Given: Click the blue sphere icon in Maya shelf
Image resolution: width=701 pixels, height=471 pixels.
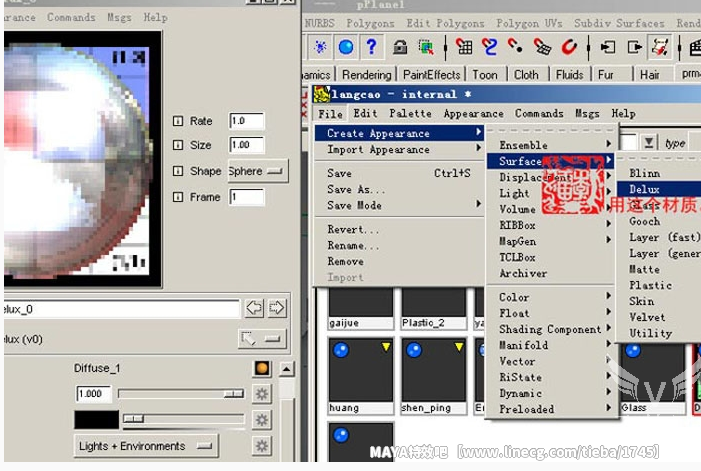Looking at the screenshot, I should 346,47.
